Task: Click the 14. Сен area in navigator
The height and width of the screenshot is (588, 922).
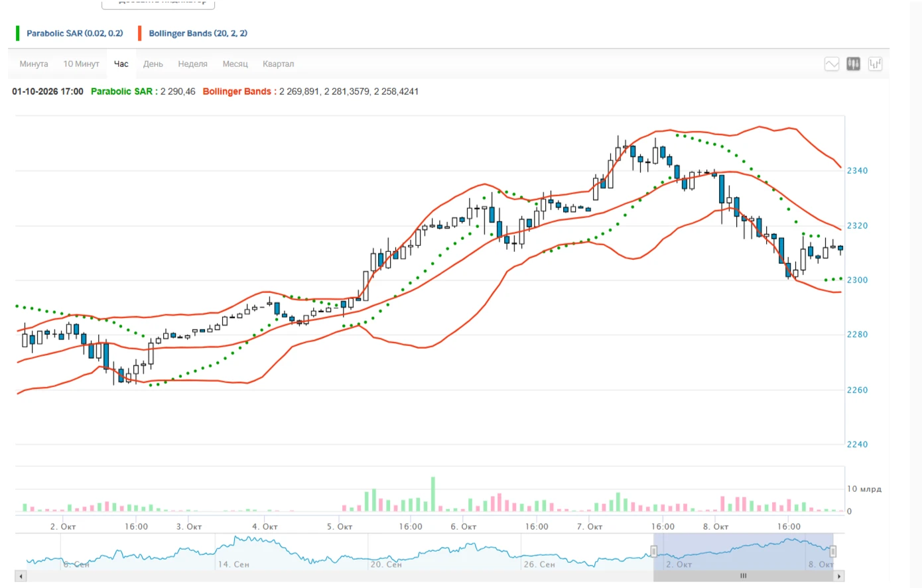Action: tap(233, 564)
